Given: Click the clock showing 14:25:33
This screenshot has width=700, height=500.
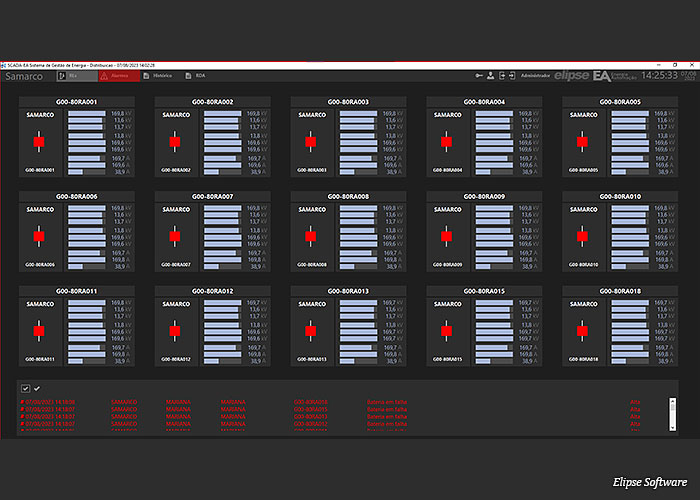Looking at the screenshot, I should [659, 75].
